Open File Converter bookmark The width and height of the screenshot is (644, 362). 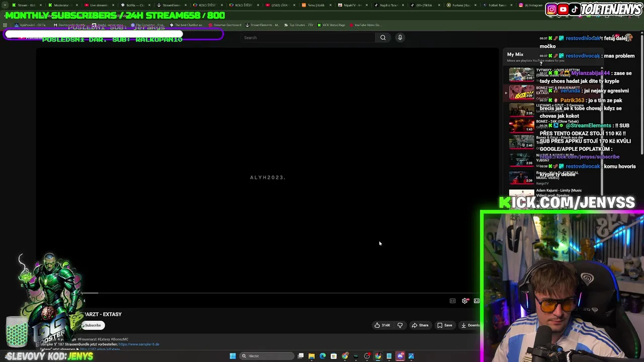pos(147,25)
